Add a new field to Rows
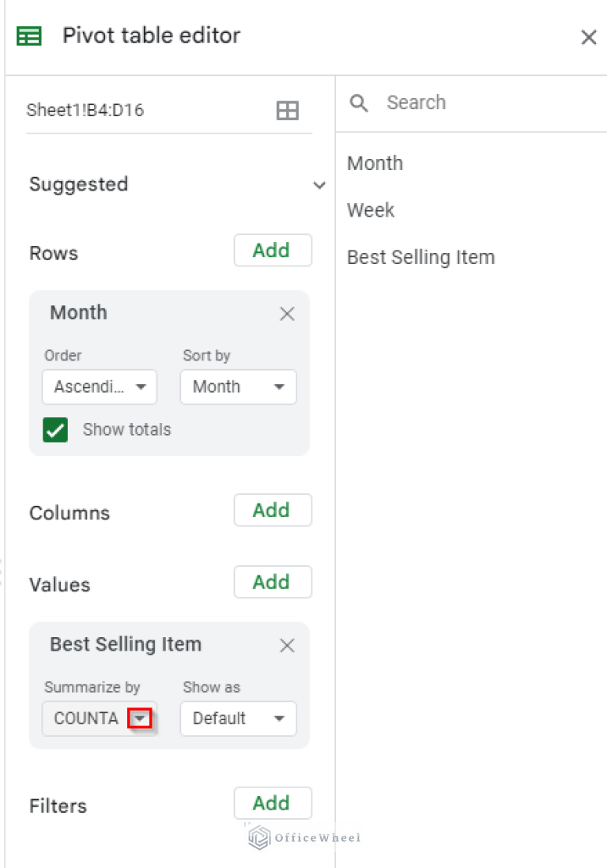607x868 pixels. coord(273,250)
